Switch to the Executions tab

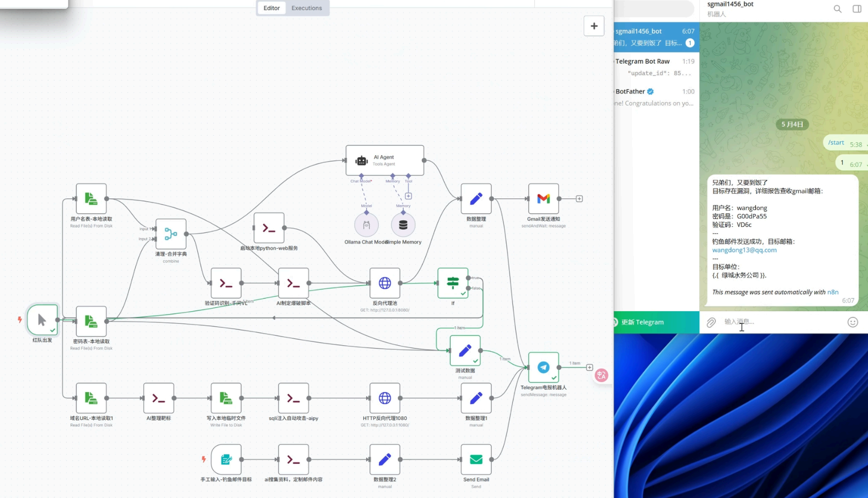[x=307, y=8]
